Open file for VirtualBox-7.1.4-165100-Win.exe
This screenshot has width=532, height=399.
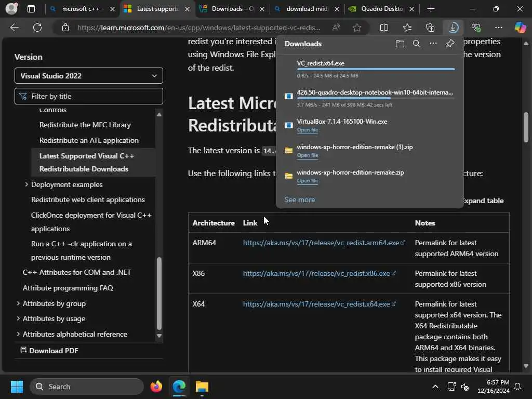point(308,129)
